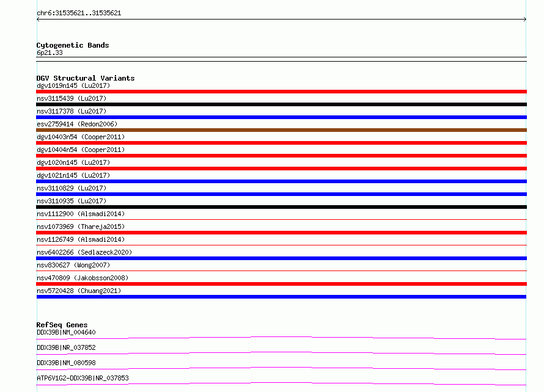Click magenta gene line under ATP6V1G2-DDX39B|NR_037853

pos(281,383)
